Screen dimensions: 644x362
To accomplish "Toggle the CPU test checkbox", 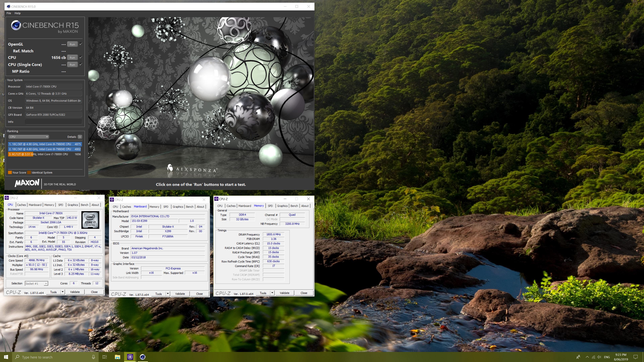I will 81,57.
